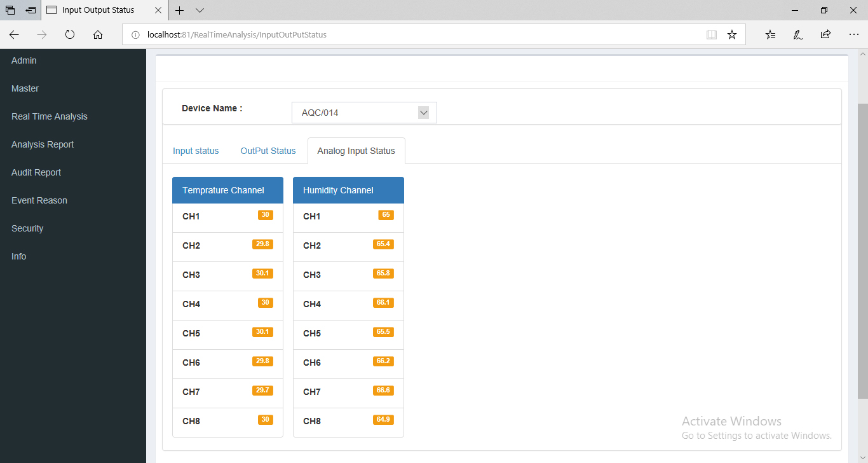Open the Security sidebar menu
The height and width of the screenshot is (463, 868).
click(27, 228)
